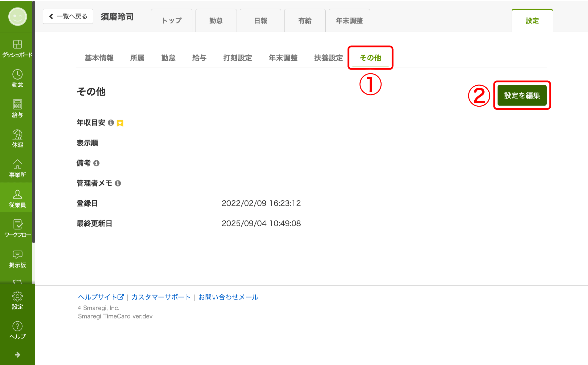Open the ワークフロー checklist icon
Image resolution: width=588 pixels, height=365 pixels.
pos(17,224)
